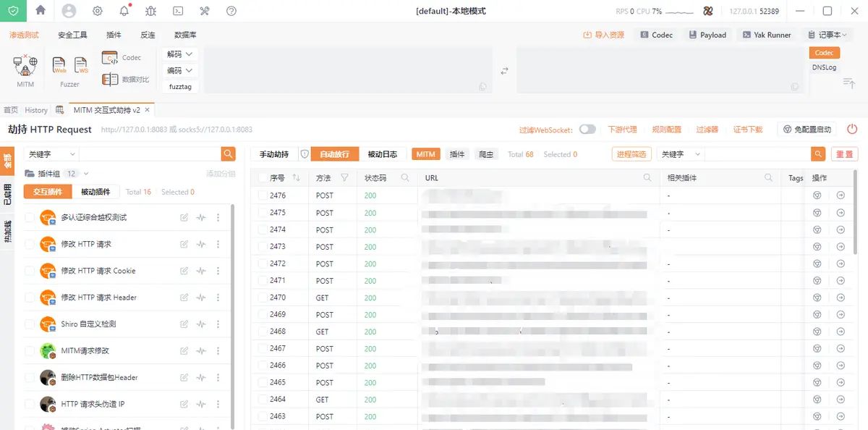Click the WebSocket Fuzzer icon
This screenshot has height=430, width=868.
(81, 66)
